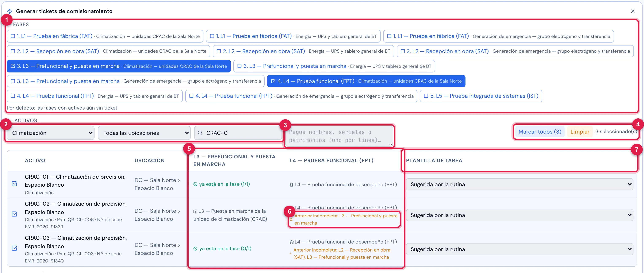Toggle L4 FPT Generación de emergencia chip

[x=301, y=96]
